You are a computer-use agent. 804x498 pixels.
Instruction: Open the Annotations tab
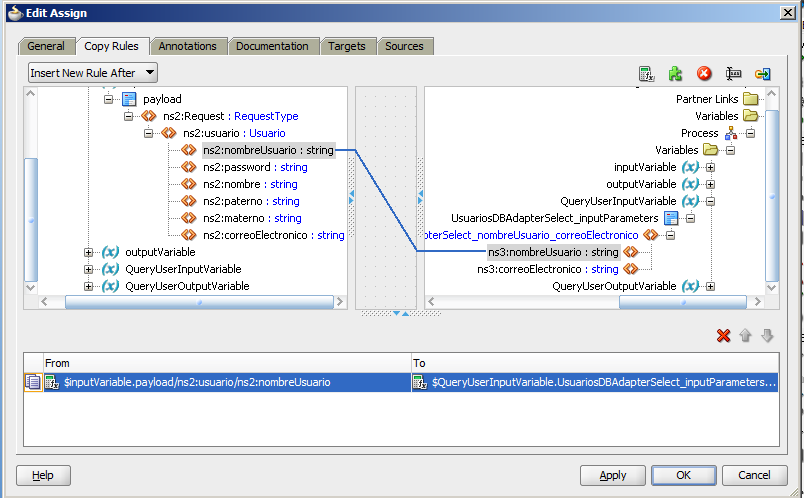187,46
